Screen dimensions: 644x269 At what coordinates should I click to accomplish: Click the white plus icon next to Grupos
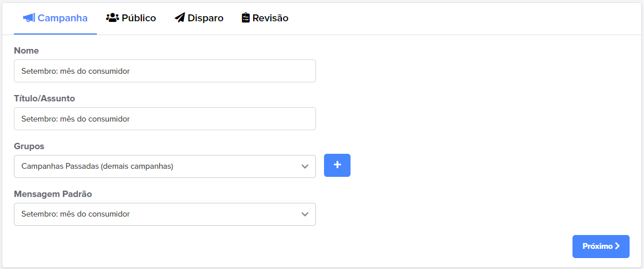point(337,165)
